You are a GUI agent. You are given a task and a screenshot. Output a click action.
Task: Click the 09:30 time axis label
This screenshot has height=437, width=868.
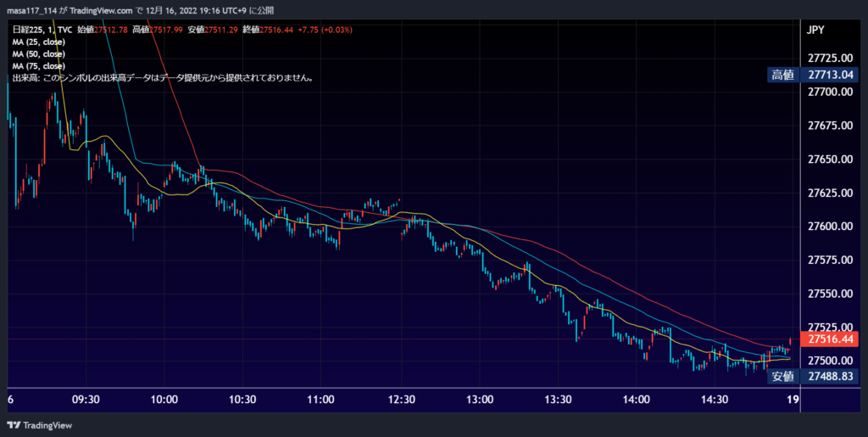[86, 400]
